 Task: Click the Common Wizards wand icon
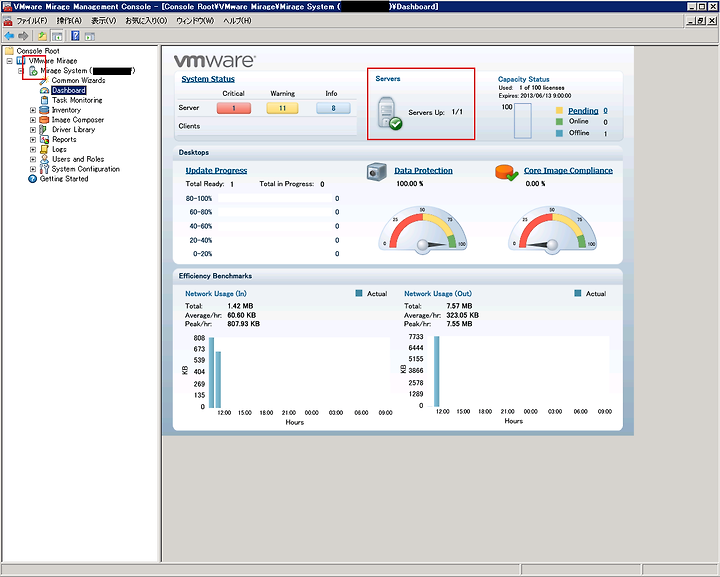click(x=44, y=81)
